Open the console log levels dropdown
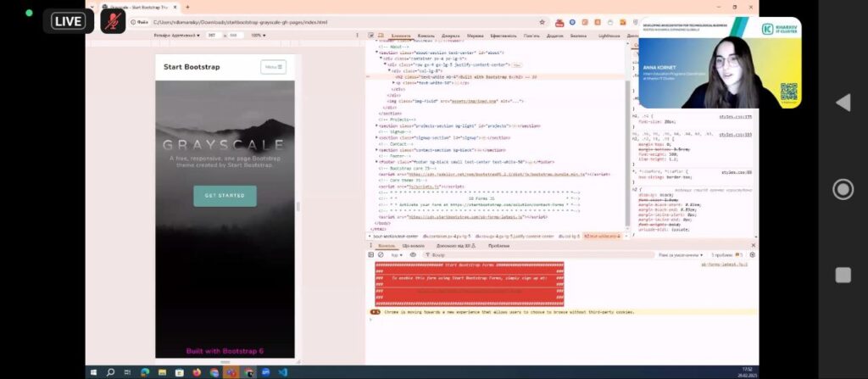868x379 pixels. click(681, 255)
